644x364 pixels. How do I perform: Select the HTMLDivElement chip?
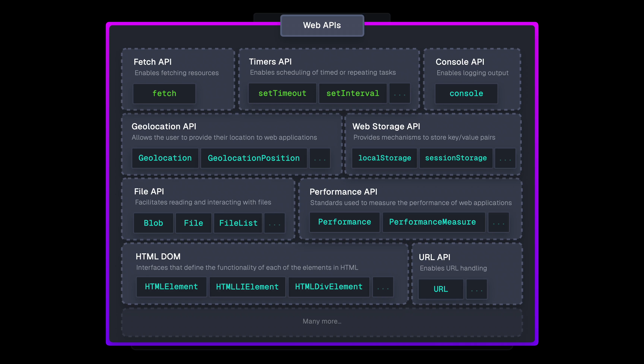click(329, 287)
